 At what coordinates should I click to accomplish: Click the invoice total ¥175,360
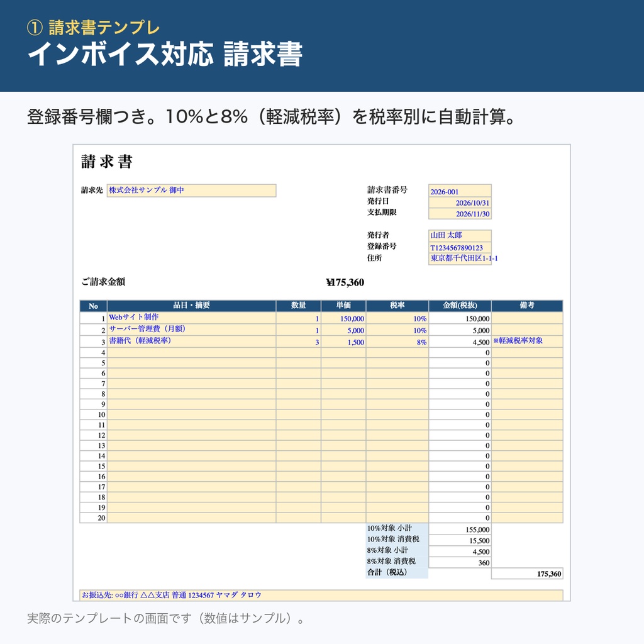345,282
